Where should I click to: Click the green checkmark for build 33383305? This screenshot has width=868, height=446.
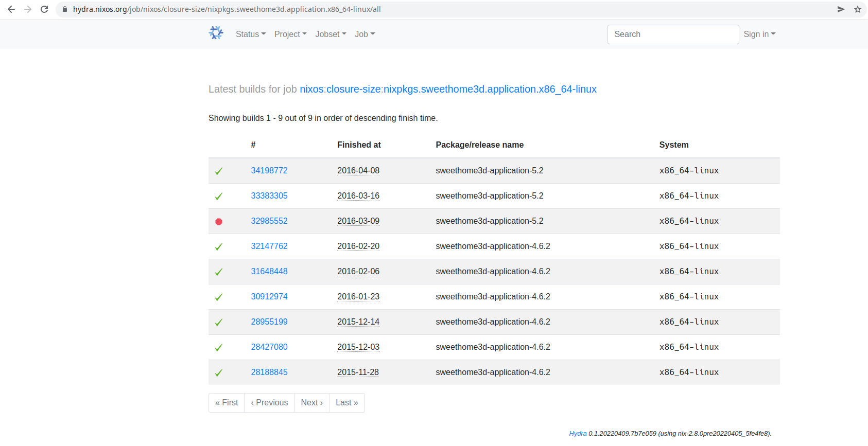point(219,197)
